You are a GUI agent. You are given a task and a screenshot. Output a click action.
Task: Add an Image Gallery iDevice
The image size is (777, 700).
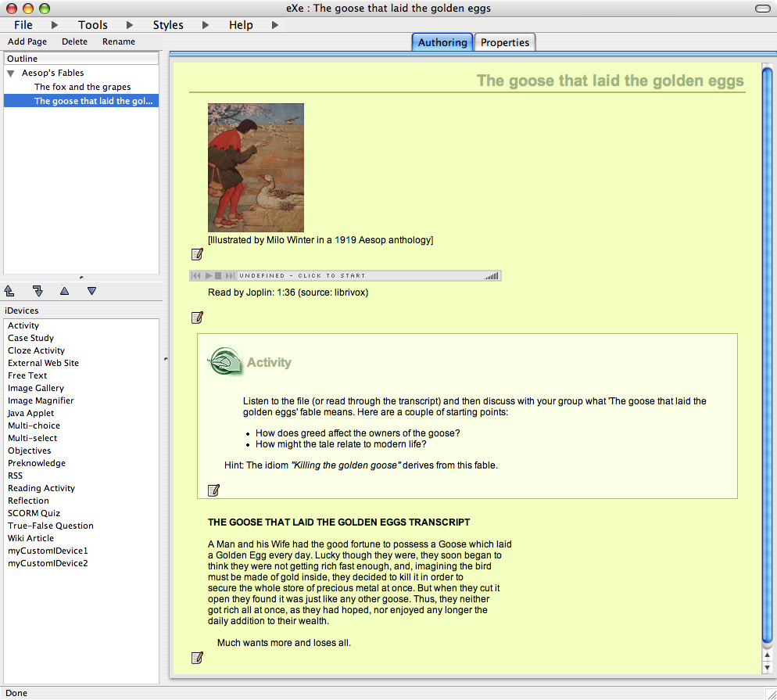click(x=36, y=388)
